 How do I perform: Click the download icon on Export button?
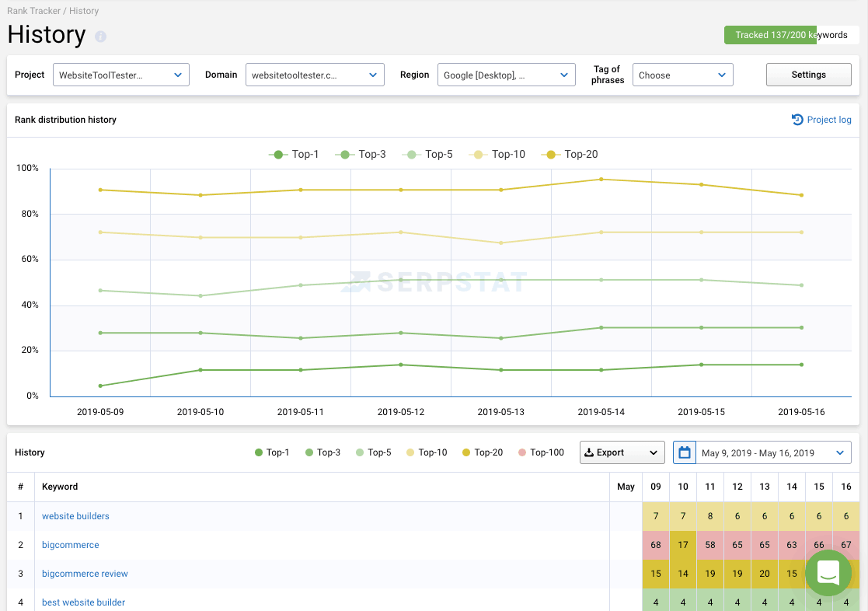pyautogui.click(x=589, y=452)
